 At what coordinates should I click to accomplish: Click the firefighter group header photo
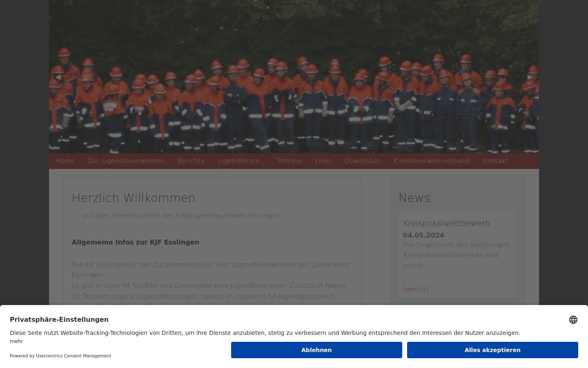click(x=294, y=76)
